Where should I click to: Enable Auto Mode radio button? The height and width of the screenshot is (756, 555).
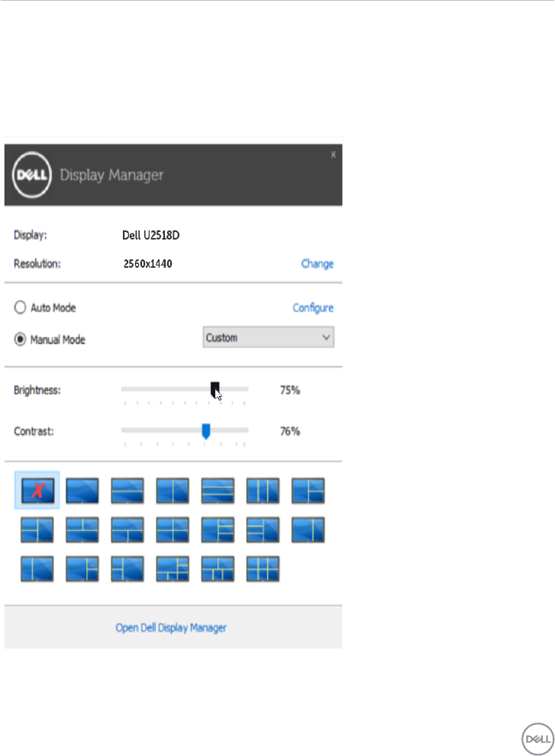point(20,307)
